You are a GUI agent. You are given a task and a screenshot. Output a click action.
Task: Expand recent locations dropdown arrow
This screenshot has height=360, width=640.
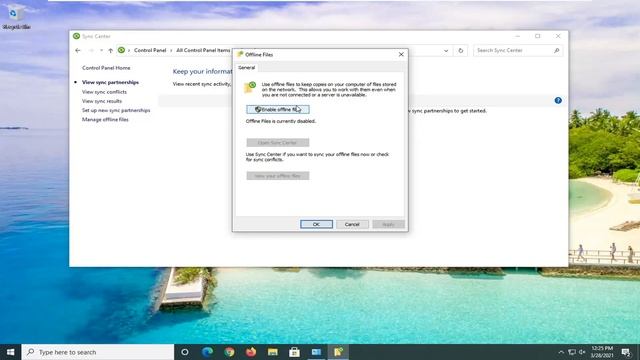pyautogui.click(x=101, y=50)
